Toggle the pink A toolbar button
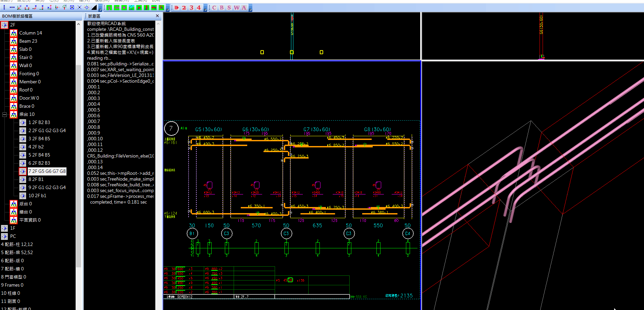This screenshot has width=644, height=310. click(244, 7)
